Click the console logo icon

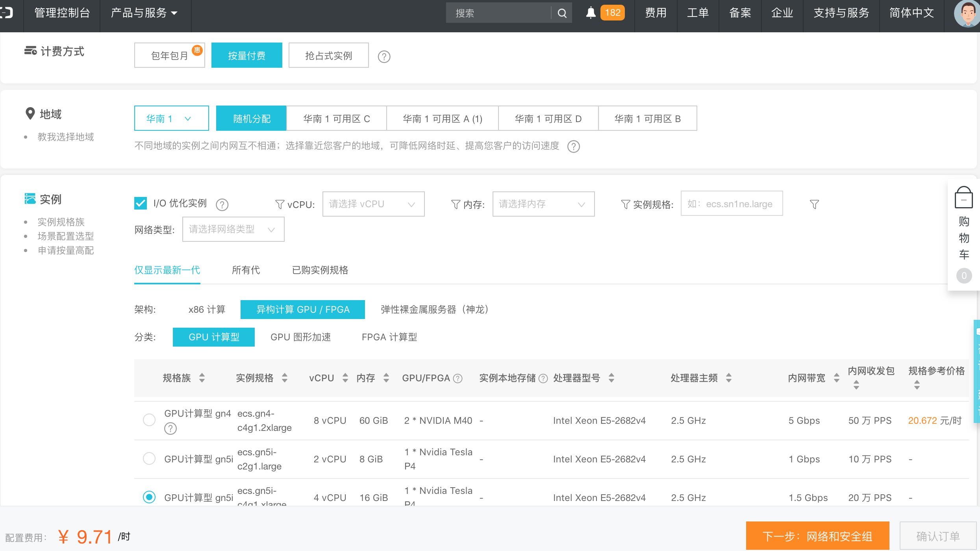7,13
